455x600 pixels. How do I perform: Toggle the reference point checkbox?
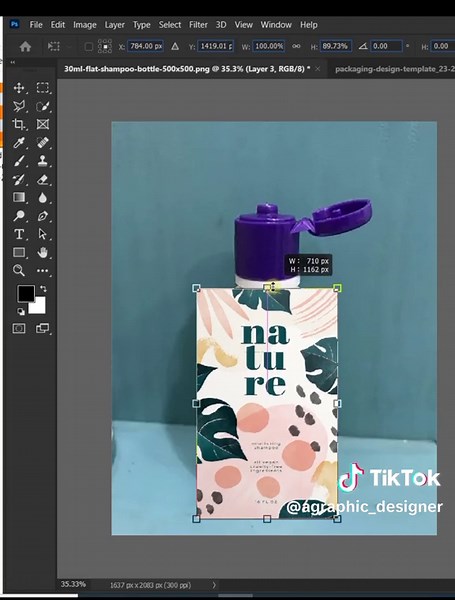click(x=88, y=47)
